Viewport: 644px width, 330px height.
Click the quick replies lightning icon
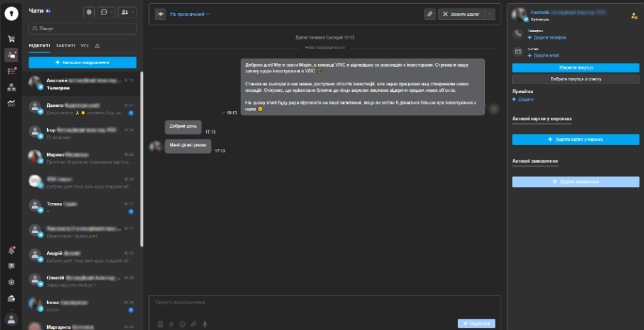[171, 324]
